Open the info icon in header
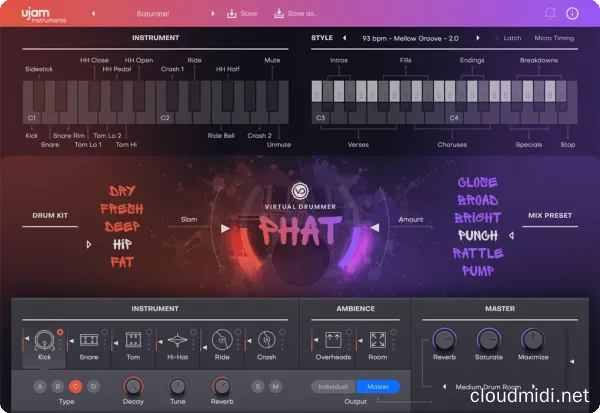 (x=572, y=13)
